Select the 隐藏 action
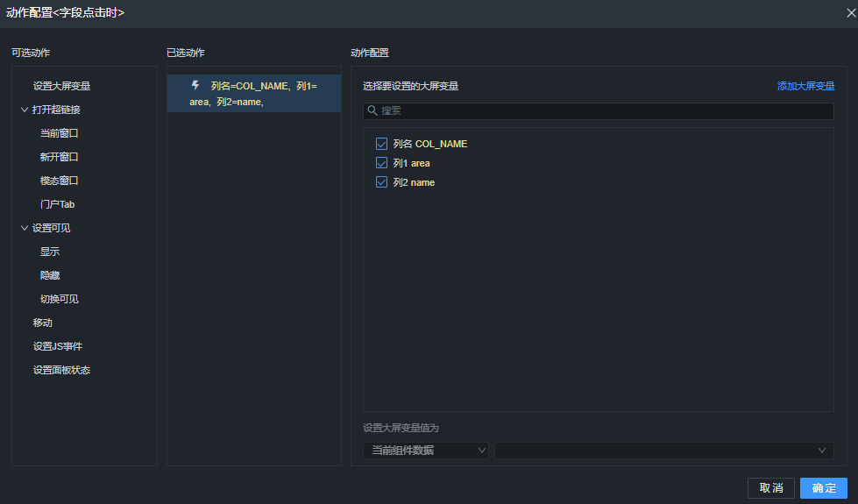This screenshot has width=858, height=504. tap(50, 275)
